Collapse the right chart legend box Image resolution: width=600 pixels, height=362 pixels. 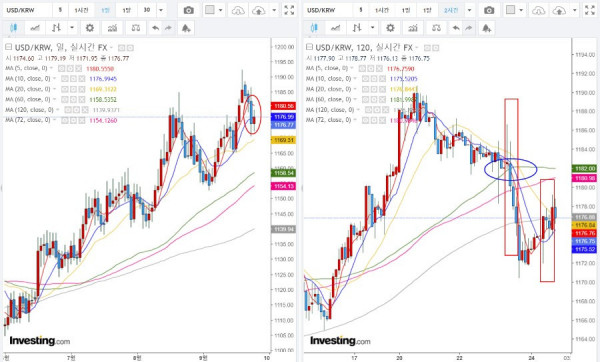pyautogui.click(x=309, y=47)
